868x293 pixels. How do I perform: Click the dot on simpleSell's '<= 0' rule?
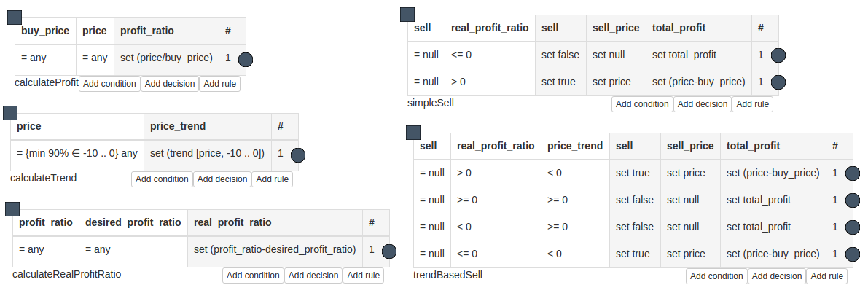pos(778,55)
